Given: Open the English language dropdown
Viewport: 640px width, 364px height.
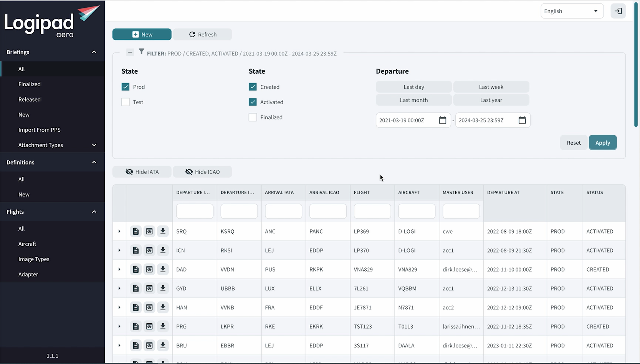Looking at the screenshot, I should [572, 11].
